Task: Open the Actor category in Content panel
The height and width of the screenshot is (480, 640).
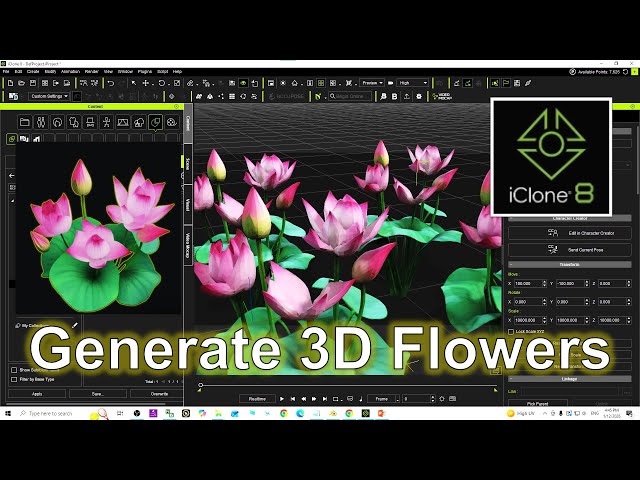Action: [x=41, y=122]
